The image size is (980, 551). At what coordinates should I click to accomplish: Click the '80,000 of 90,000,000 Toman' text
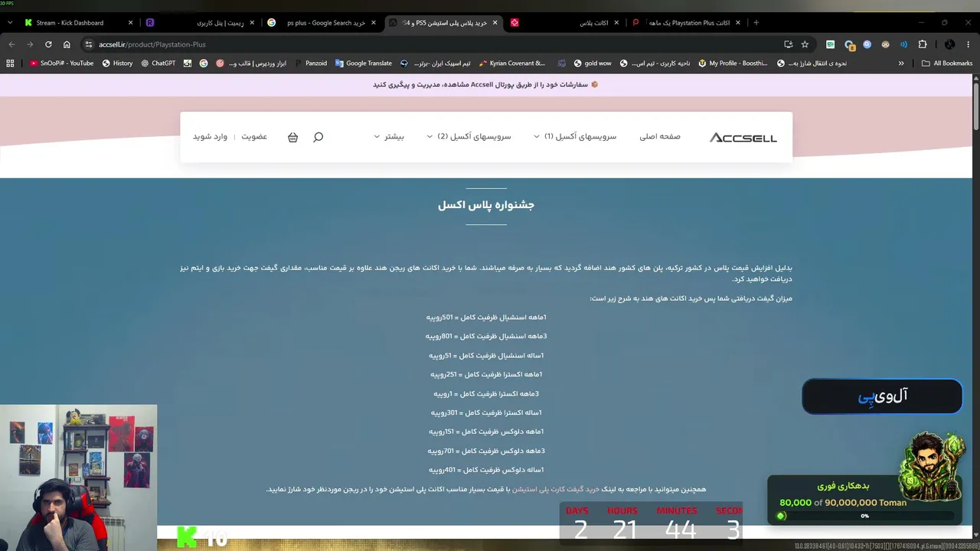click(843, 503)
